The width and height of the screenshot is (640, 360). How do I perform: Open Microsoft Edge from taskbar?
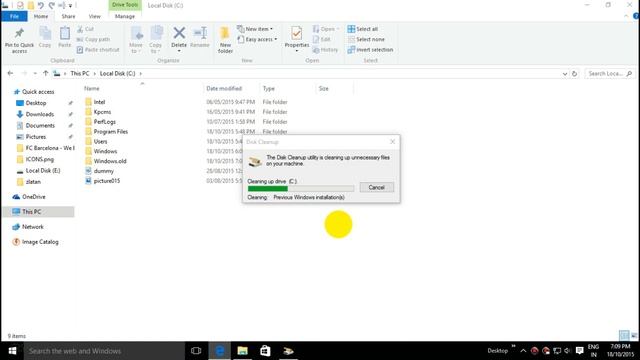click(x=220, y=351)
